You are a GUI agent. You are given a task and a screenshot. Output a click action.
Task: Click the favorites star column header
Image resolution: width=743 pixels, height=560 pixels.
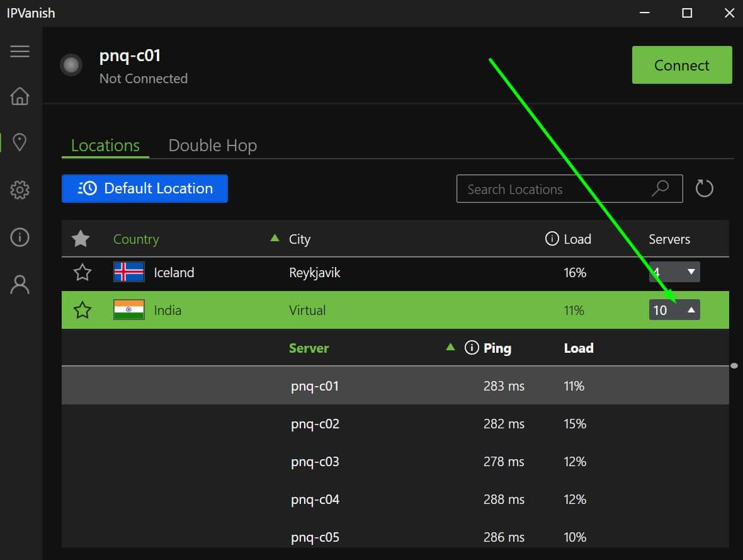point(81,239)
